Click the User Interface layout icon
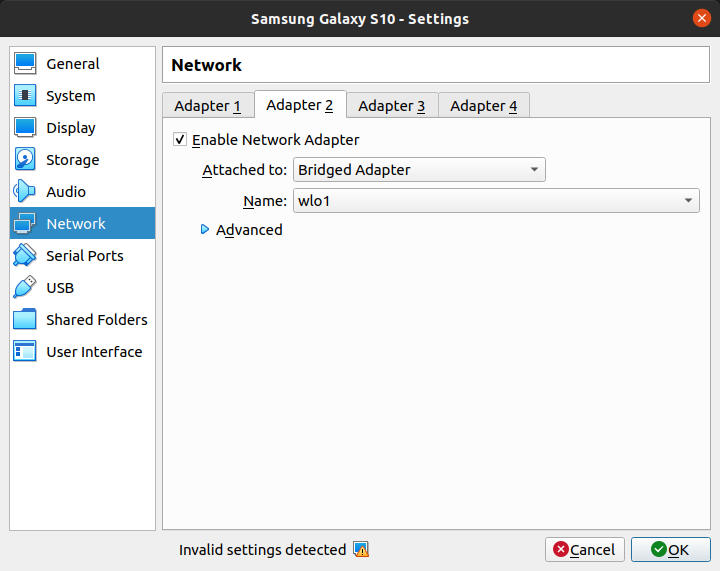The height and width of the screenshot is (571, 720). [x=25, y=352]
